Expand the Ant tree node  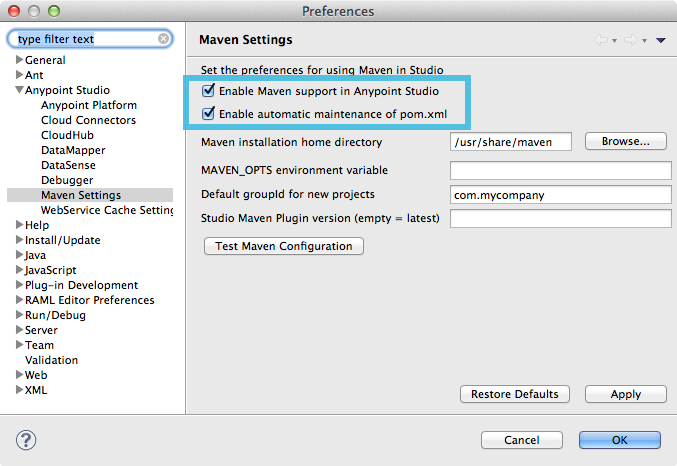click(19, 74)
